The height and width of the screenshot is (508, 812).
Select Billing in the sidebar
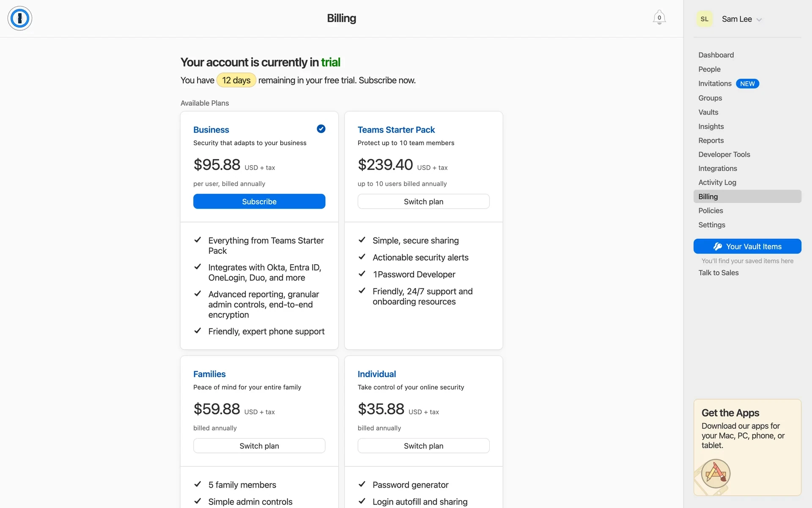[x=747, y=196]
